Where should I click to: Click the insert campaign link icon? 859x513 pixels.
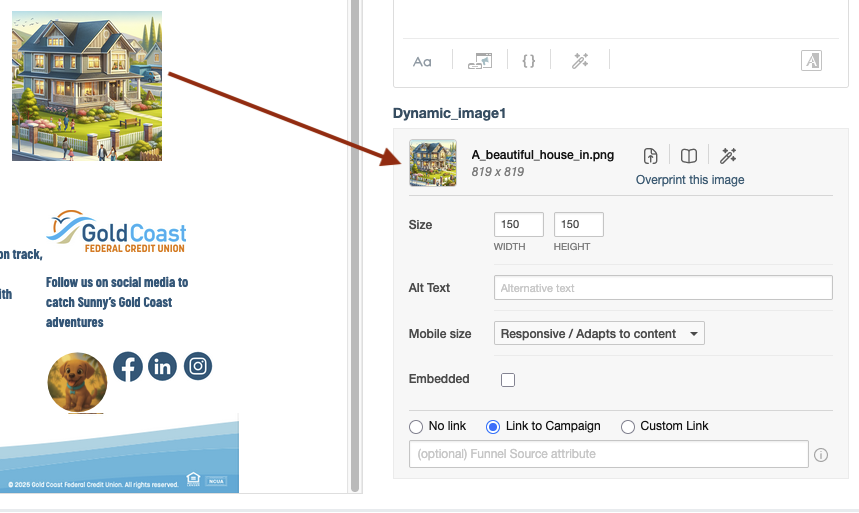pos(480,61)
